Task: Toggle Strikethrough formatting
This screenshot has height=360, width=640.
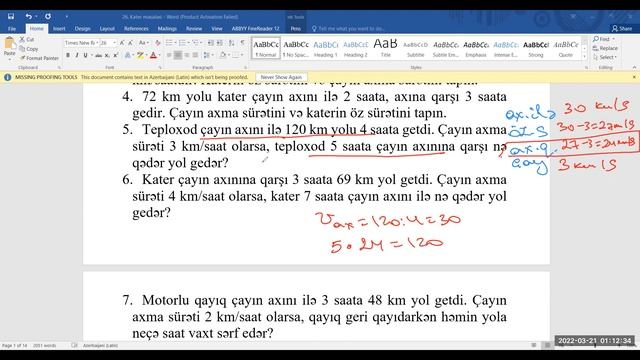Action: click(98, 55)
